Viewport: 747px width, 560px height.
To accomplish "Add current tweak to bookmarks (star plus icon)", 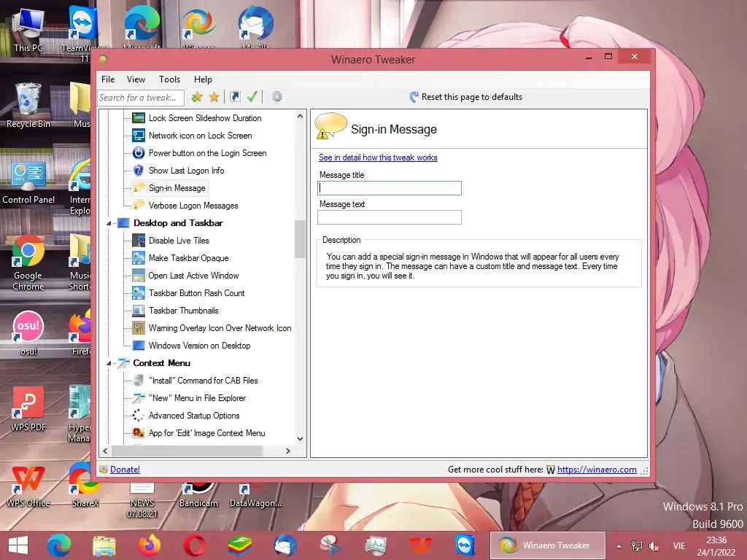I will (197, 97).
